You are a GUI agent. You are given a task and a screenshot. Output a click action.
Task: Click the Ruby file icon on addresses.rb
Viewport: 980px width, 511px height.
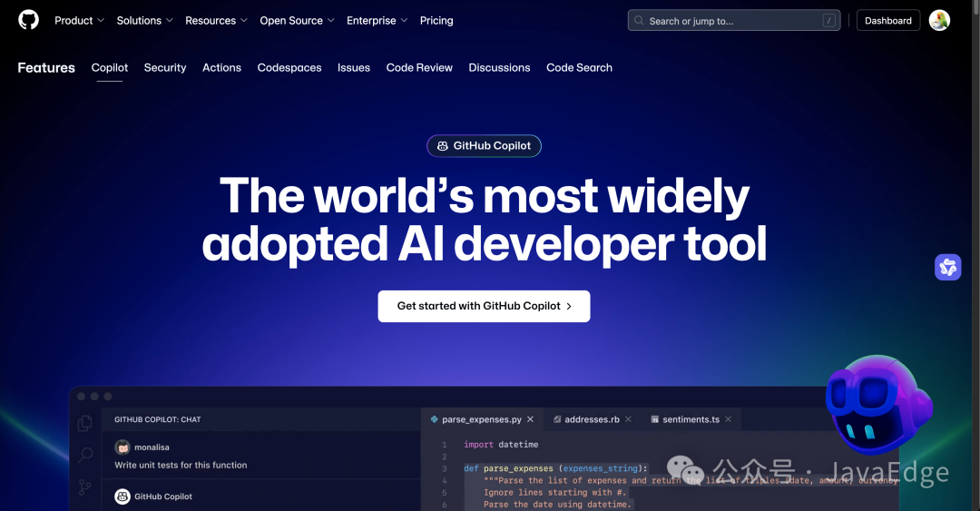point(557,419)
